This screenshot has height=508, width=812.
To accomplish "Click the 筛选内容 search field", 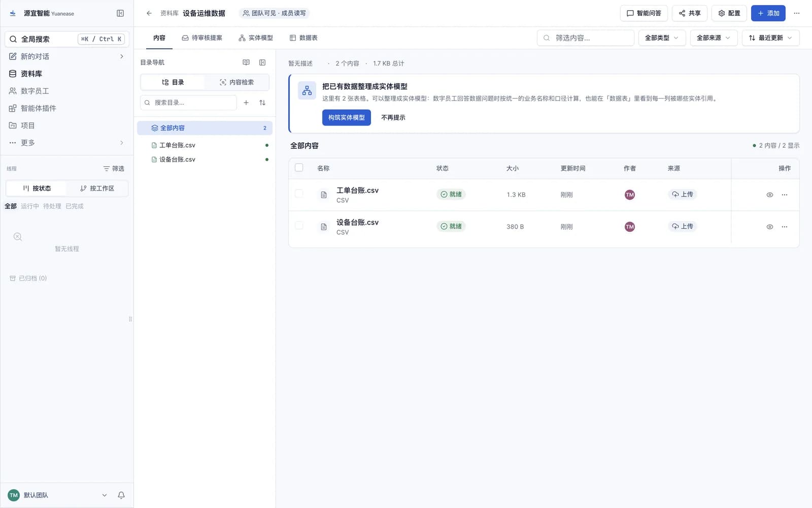I will coord(586,38).
